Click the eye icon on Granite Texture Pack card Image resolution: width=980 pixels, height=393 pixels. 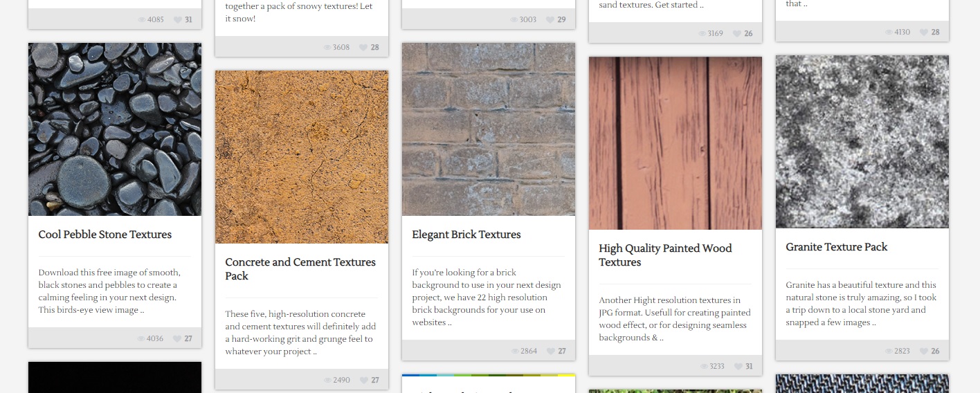coord(889,351)
